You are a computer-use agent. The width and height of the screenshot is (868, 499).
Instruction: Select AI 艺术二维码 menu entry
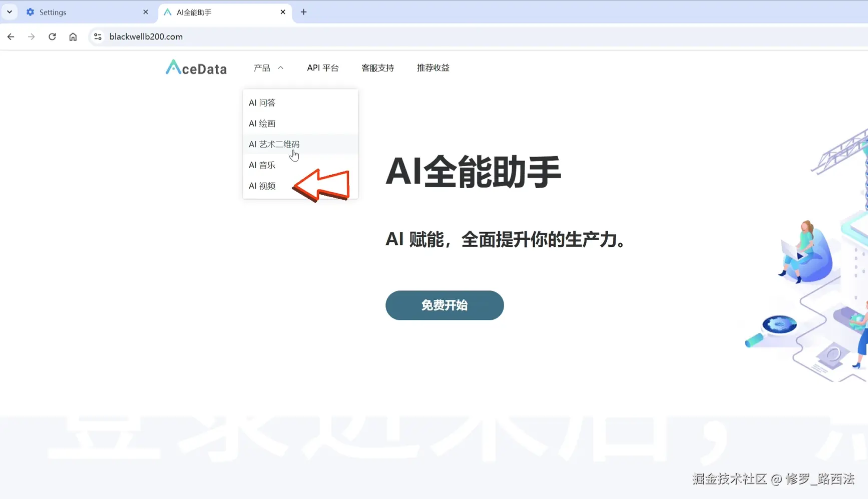pyautogui.click(x=274, y=144)
